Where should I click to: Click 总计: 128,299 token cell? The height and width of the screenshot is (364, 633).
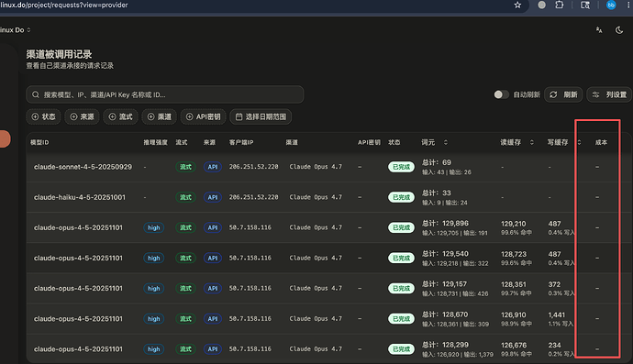(x=445, y=345)
